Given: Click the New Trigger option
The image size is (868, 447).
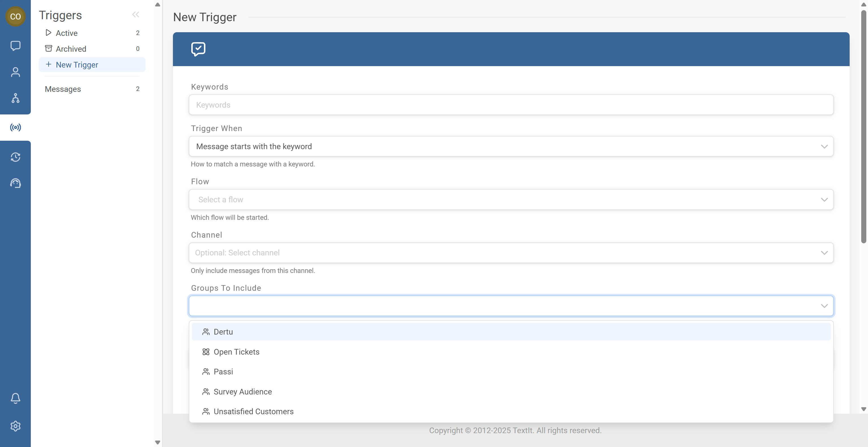Looking at the screenshot, I should tap(77, 64).
